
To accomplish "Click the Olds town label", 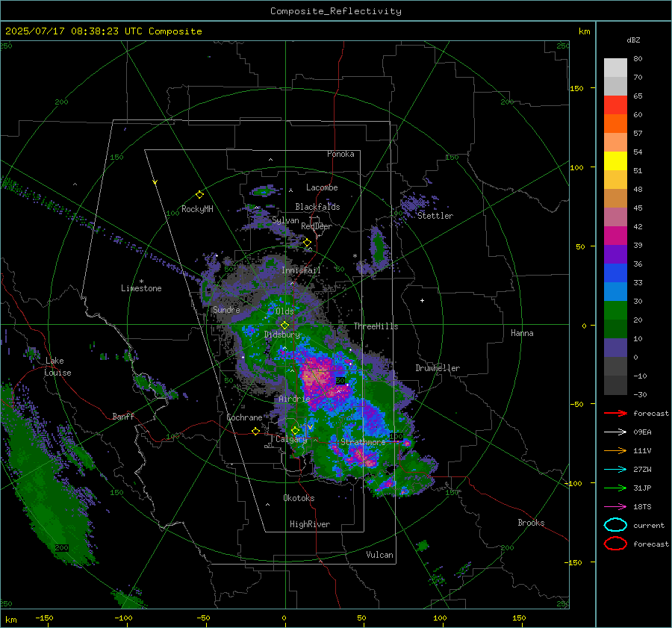I will coord(284,311).
